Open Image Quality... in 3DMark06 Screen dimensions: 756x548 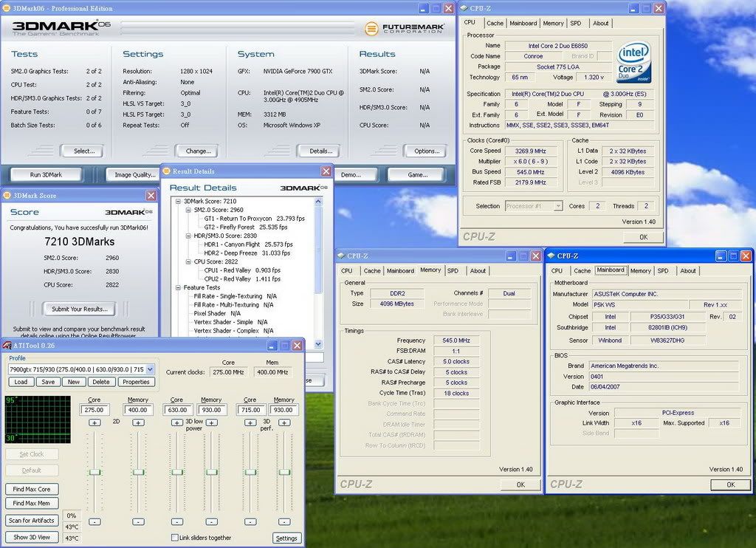[134, 174]
